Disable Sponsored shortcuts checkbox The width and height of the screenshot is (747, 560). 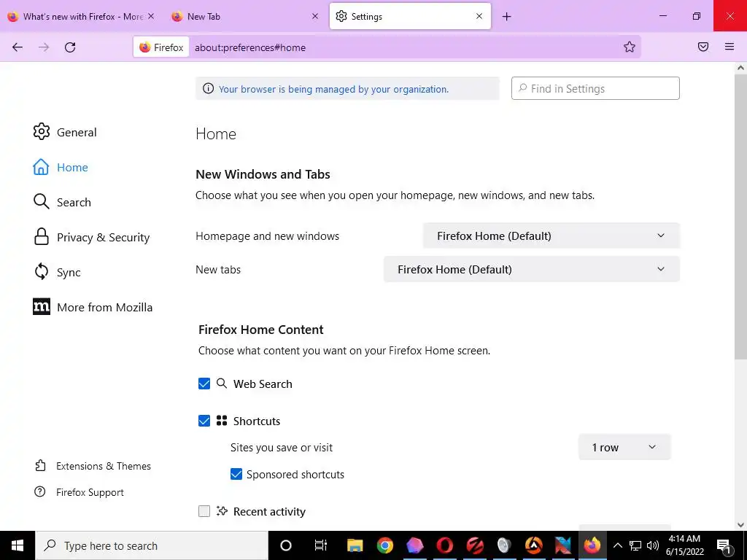click(x=236, y=474)
